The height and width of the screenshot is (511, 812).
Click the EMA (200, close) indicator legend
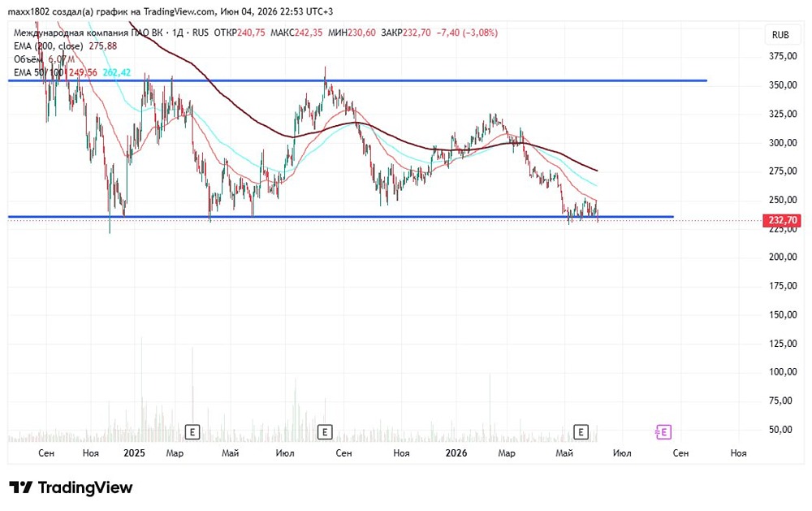click(x=65, y=46)
